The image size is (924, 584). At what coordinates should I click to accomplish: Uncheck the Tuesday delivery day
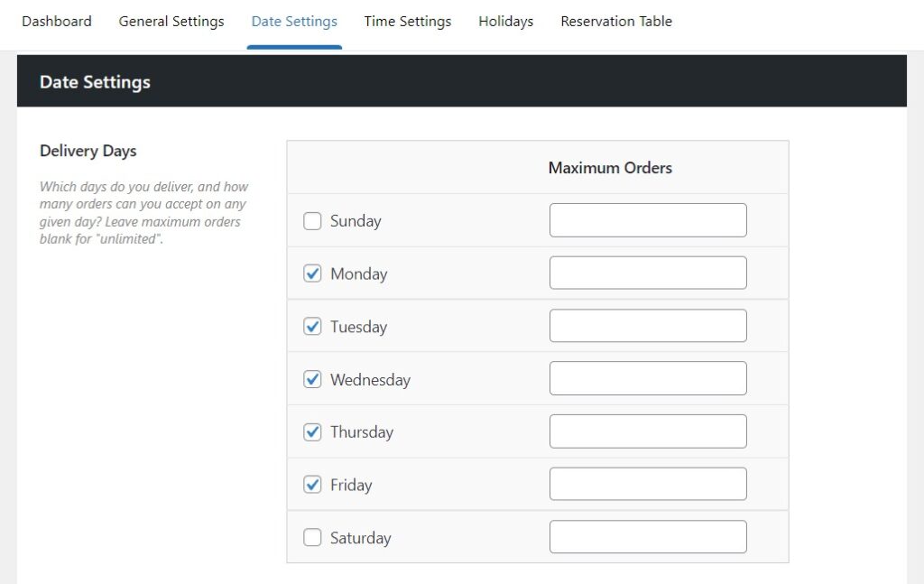click(312, 326)
